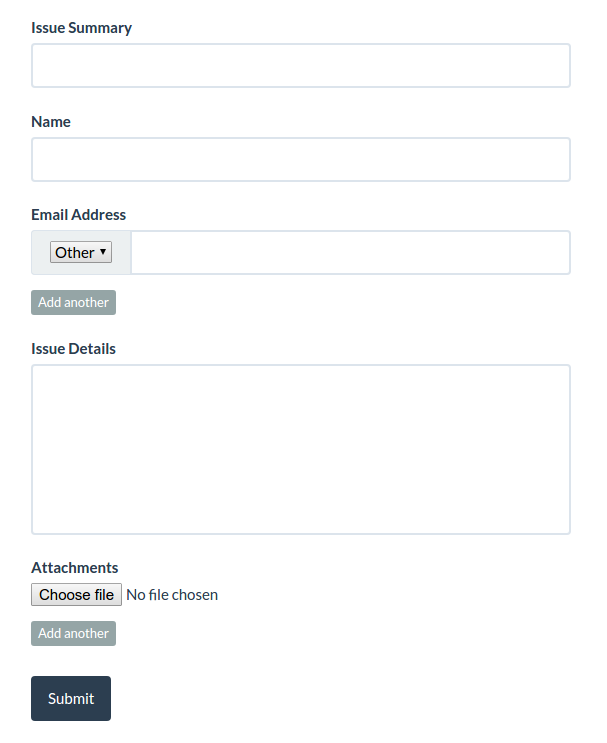The image size is (607, 743).
Task: Submit the issue form
Action: 71,698
